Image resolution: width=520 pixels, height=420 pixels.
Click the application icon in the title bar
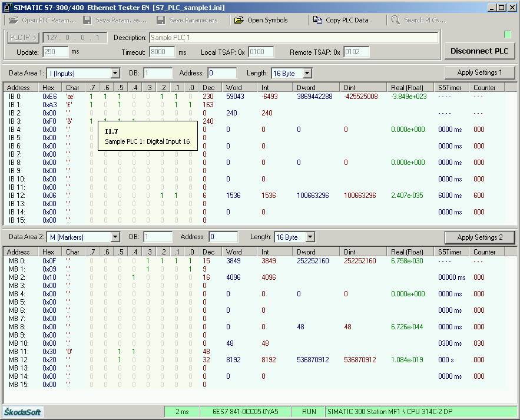pyautogui.click(x=7, y=7)
